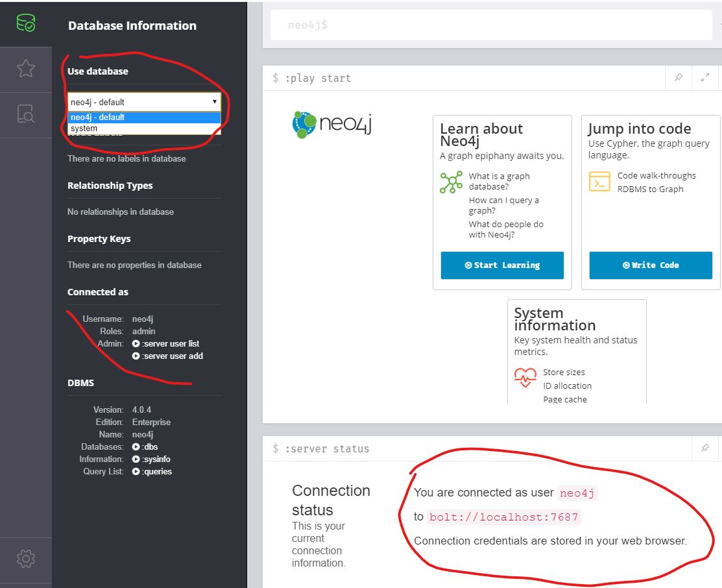
Task: Click the 'Jump into code' card title
Action: pos(640,129)
